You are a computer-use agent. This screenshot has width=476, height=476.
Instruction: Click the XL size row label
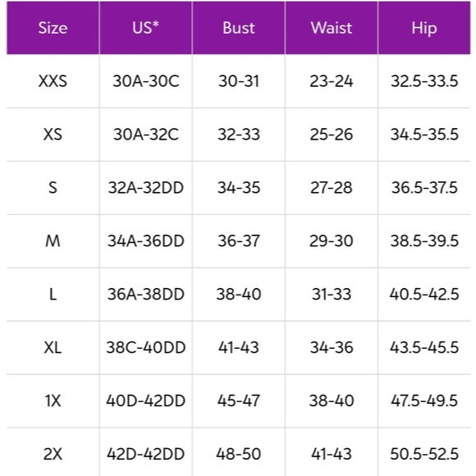pos(53,348)
